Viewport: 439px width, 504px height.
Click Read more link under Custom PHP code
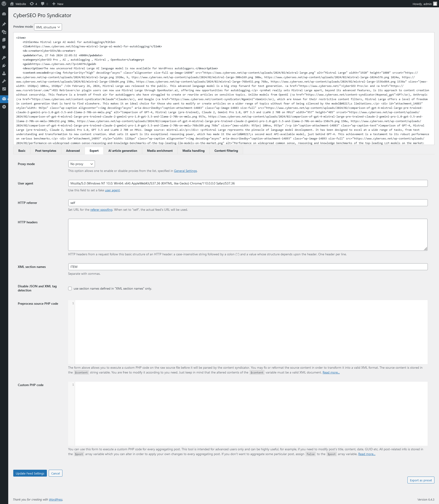(367, 454)
